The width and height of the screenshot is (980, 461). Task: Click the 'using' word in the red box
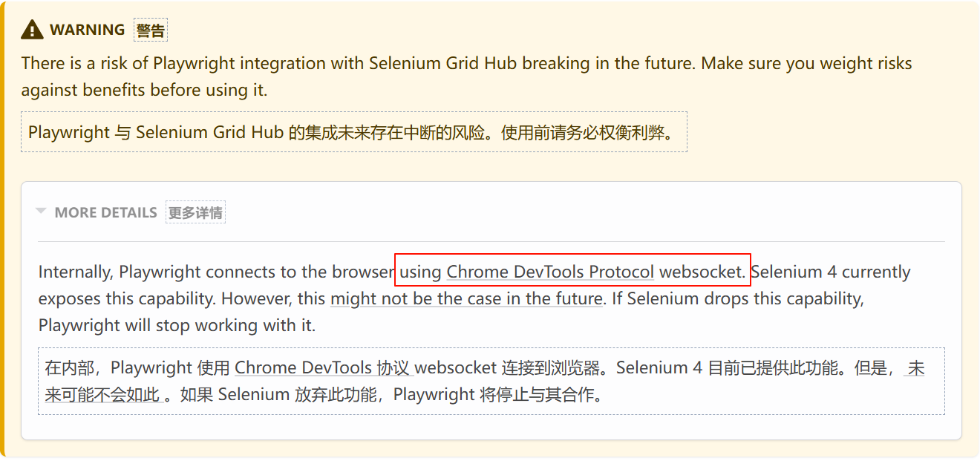tap(420, 272)
